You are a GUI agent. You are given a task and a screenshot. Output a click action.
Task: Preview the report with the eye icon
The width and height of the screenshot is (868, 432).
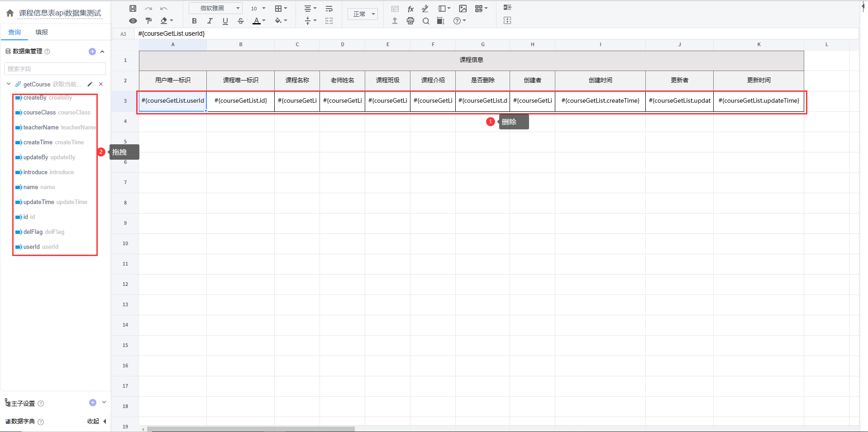click(133, 21)
